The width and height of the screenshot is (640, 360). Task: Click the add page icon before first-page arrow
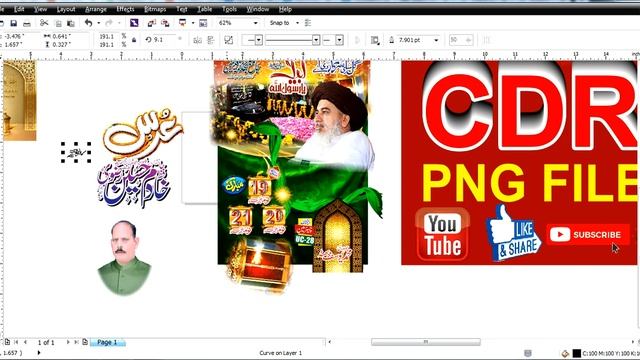click(7, 342)
